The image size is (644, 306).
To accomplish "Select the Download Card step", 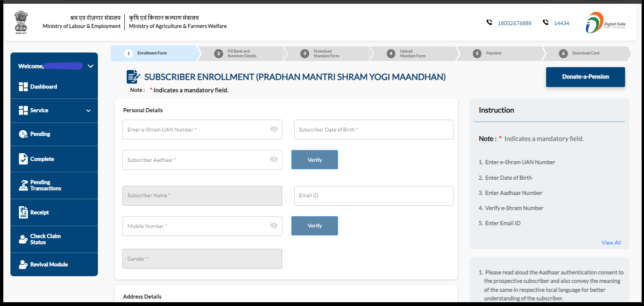I will pyautogui.click(x=586, y=53).
